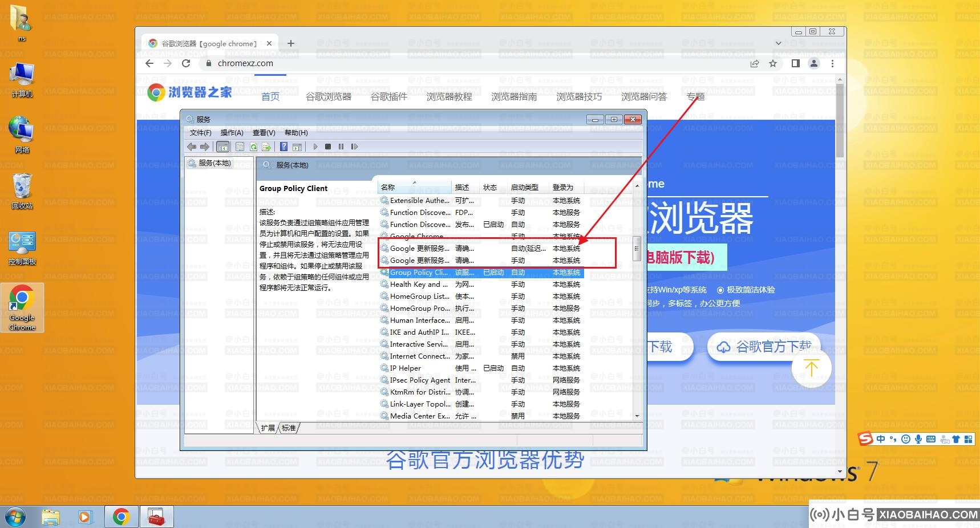This screenshot has height=528, width=980.
Task: Click 谷歌浏览器 in the website navigation
Action: 329,97
